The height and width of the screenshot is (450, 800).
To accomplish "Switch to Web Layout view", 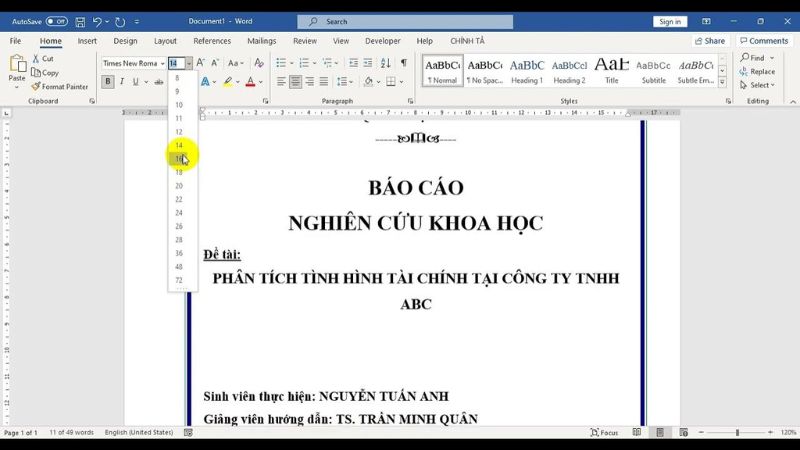I will tap(684, 432).
